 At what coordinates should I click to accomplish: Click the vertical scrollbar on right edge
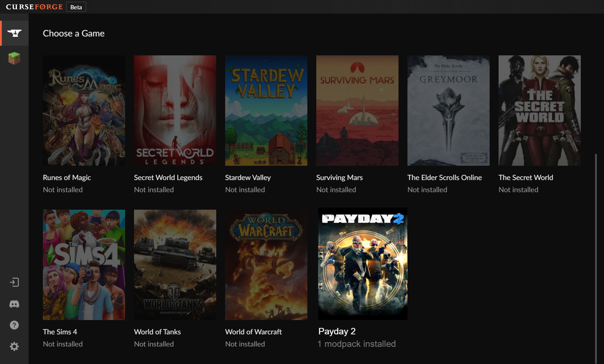pyautogui.click(x=596, y=257)
